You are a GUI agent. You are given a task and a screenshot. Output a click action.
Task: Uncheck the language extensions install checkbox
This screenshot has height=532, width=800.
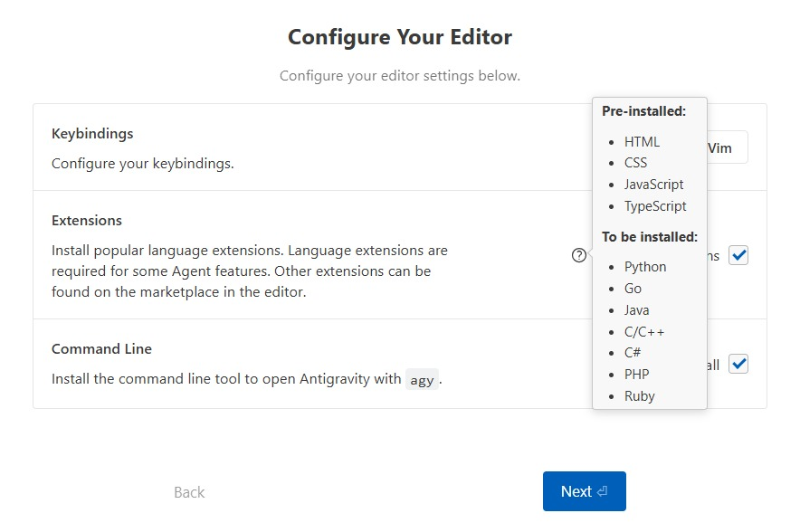(x=738, y=255)
